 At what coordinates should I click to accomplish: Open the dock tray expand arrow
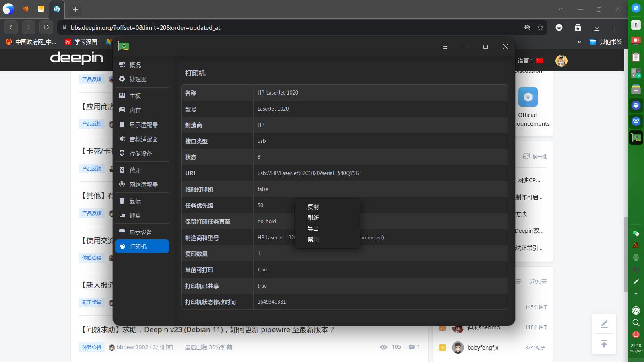point(636,294)
